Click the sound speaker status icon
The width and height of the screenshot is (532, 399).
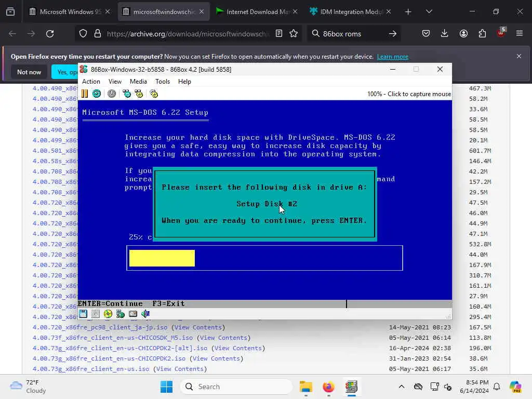tap(145, 314)
